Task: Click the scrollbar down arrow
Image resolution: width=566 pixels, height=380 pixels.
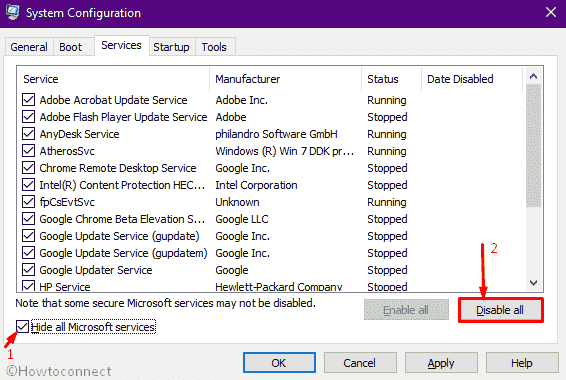Action: click(533, 283)
